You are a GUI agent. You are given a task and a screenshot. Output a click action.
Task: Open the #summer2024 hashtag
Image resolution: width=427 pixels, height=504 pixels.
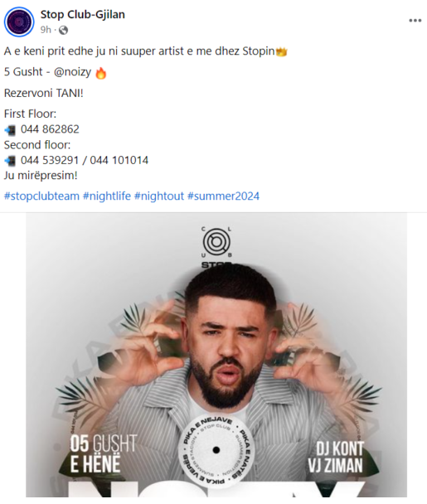223,196
